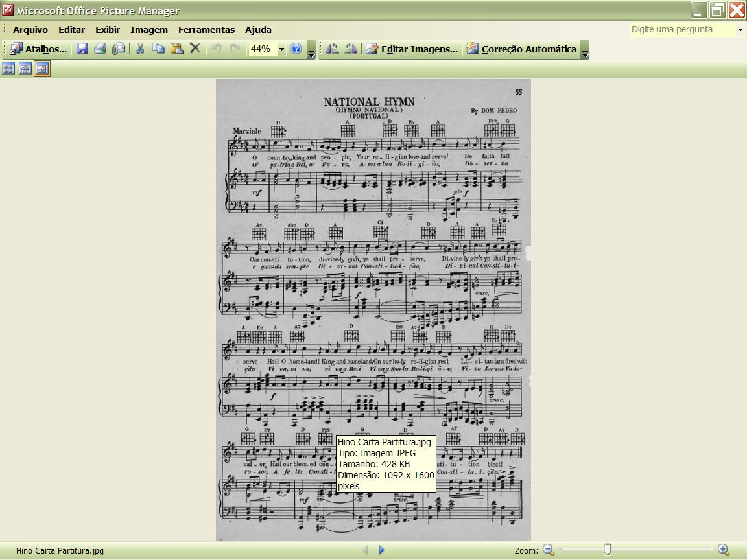Image resolution: width=747 pixels, height=560 pixels.
Task: Click the 44% zoom value field
Action: click(x=263, y=49)
